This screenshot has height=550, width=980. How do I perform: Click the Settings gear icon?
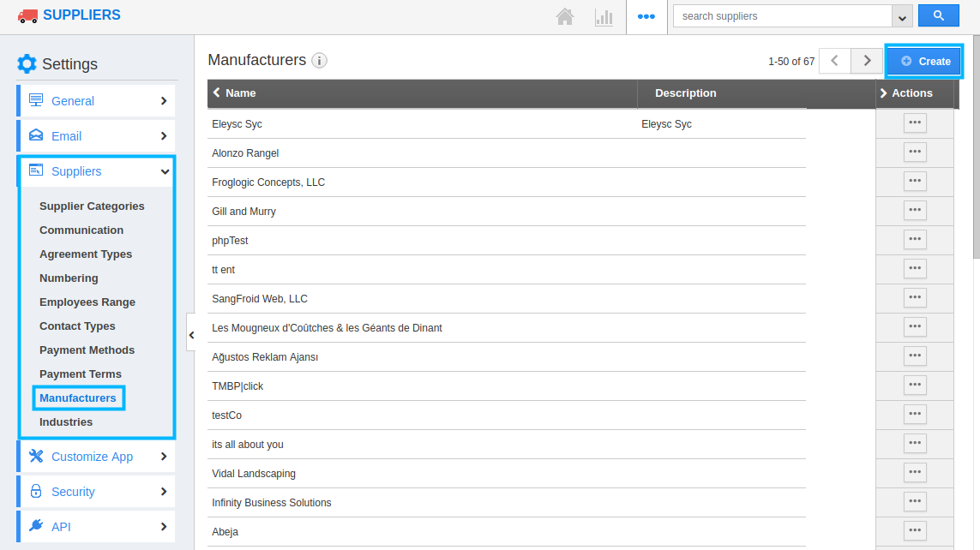[x=27, y=63]
